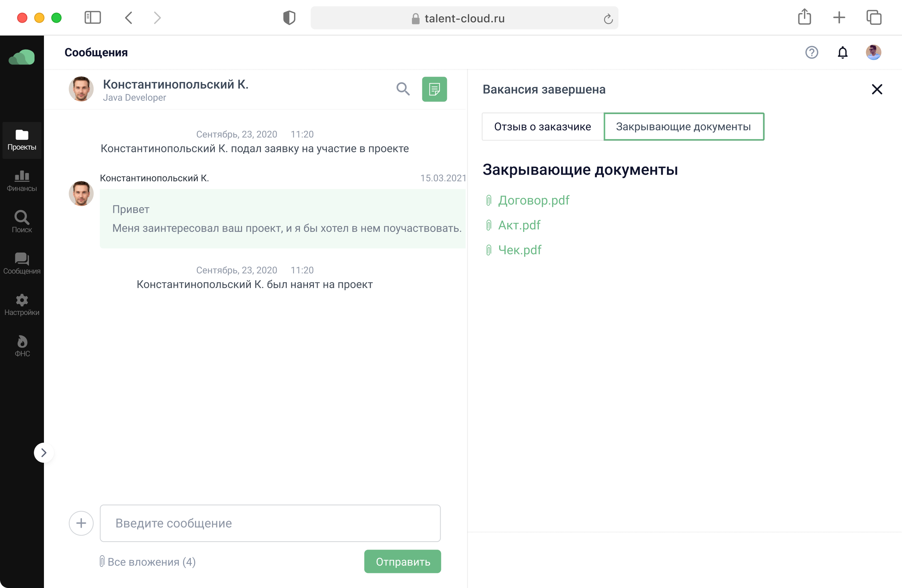Click the Talent Cloud logo
The image size is (902, 588).
[22, 57]
